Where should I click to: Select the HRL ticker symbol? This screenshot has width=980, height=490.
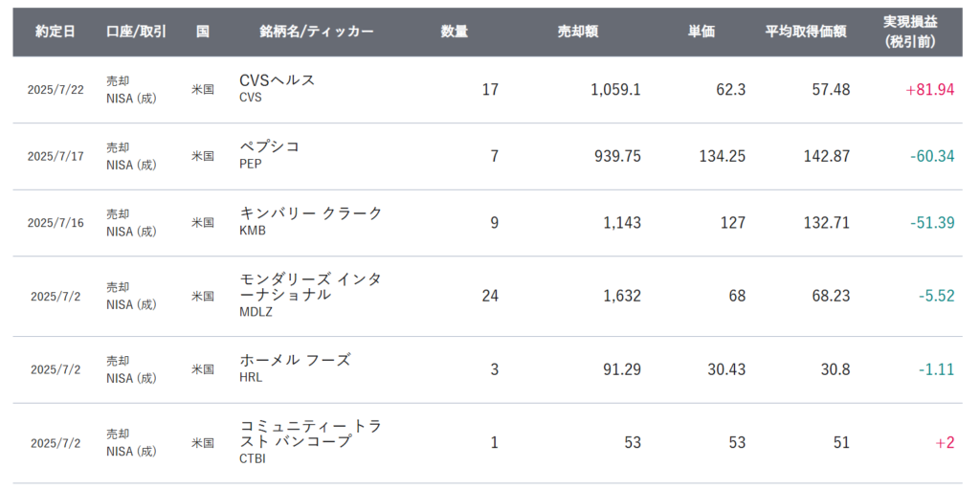click(251, 377)
